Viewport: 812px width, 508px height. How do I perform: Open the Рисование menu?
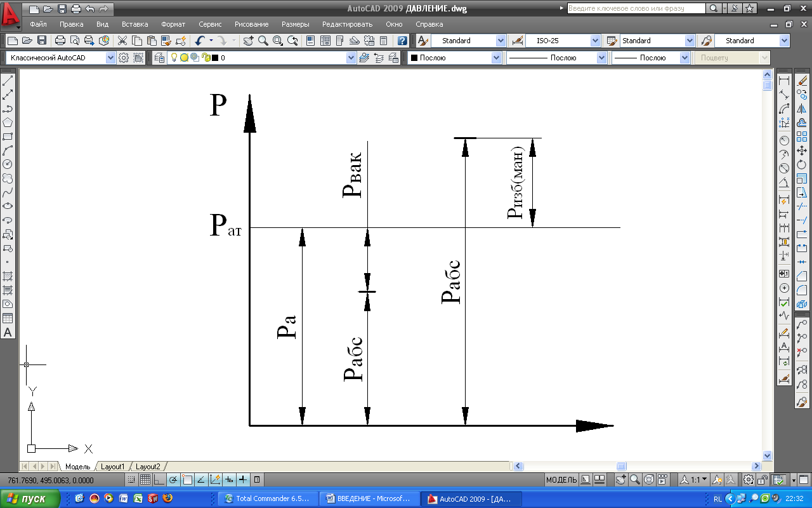(x=251, y=24)
